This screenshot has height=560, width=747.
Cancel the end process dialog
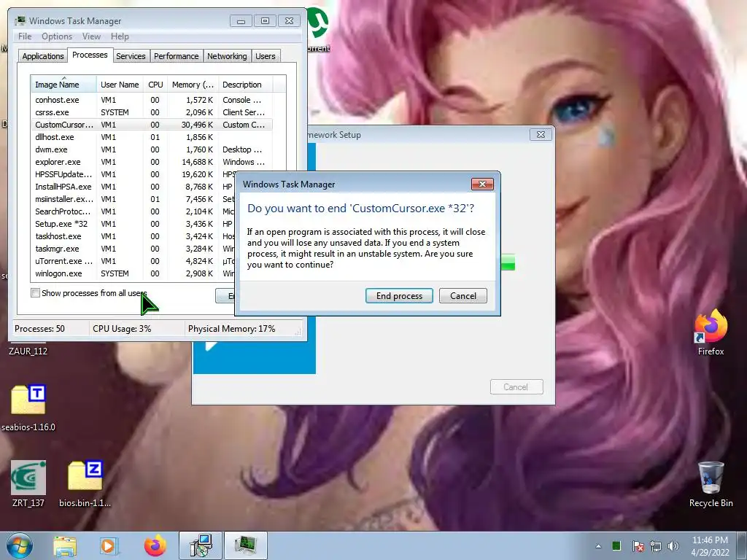(462, 296)
